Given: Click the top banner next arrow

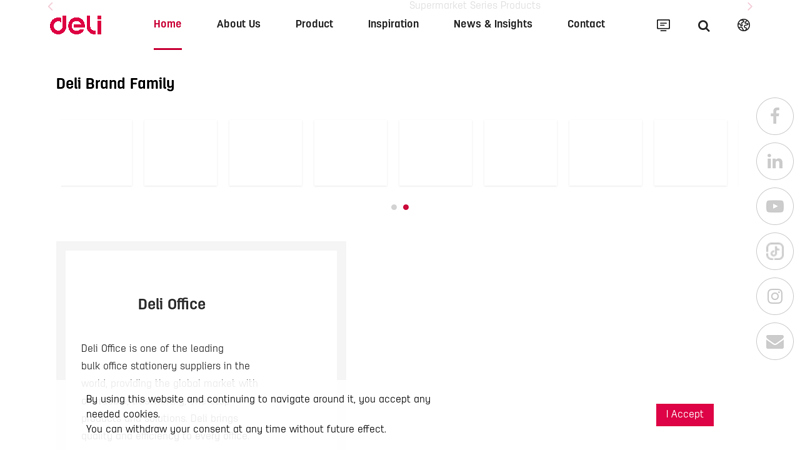Looking at the screenshot, I should point(749,7).
